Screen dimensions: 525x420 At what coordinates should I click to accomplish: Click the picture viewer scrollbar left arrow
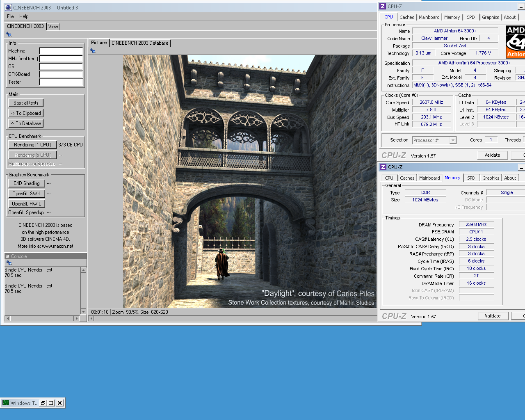(92, 318)
